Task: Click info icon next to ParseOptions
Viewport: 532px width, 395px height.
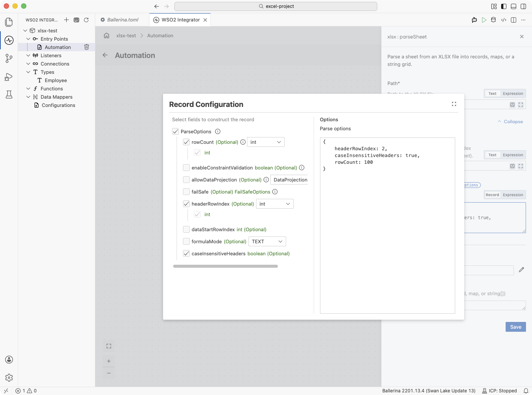Action: click(218, 131)
